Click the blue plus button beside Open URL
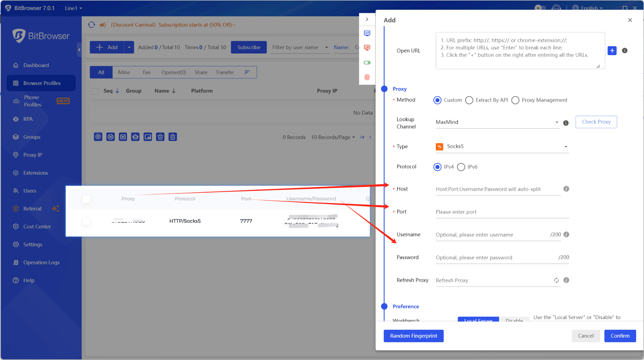 tap(612, 51)
